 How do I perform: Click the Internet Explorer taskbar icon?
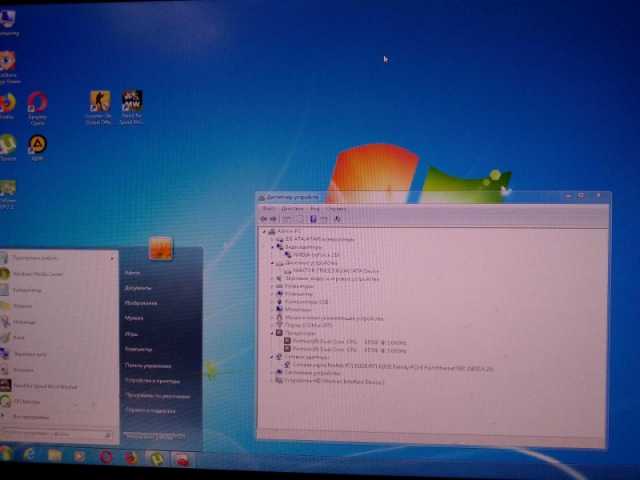(29, 455)
